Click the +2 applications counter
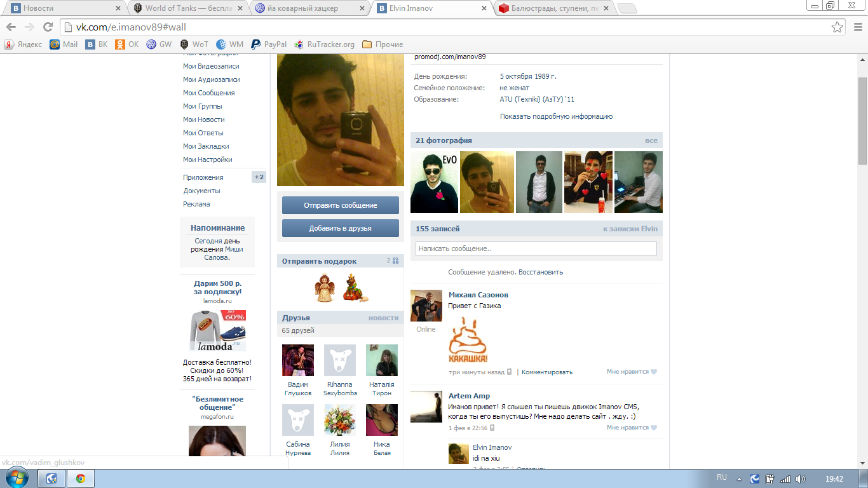Screen dimensions: 868x488 259,177
